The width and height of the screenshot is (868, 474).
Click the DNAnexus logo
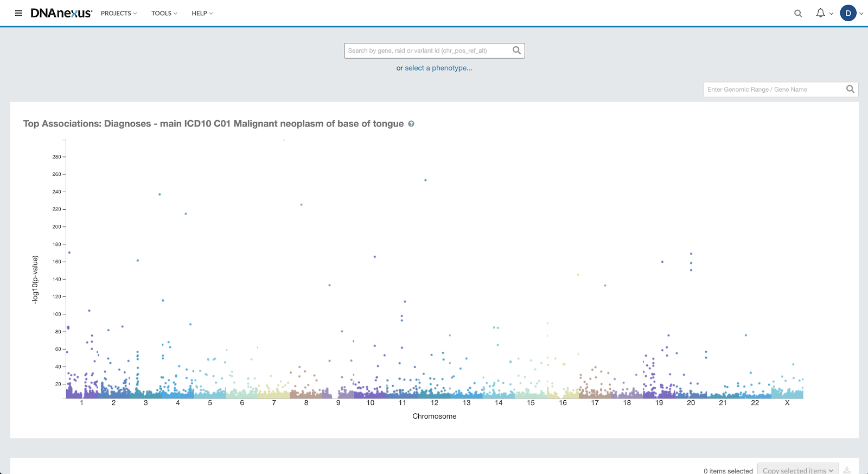tap(61, 13)
